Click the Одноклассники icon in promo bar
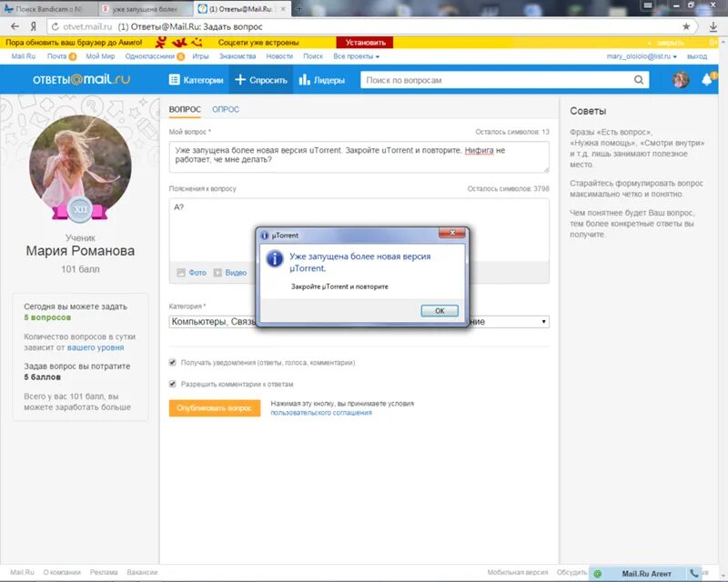 click(x=161, y=43)
